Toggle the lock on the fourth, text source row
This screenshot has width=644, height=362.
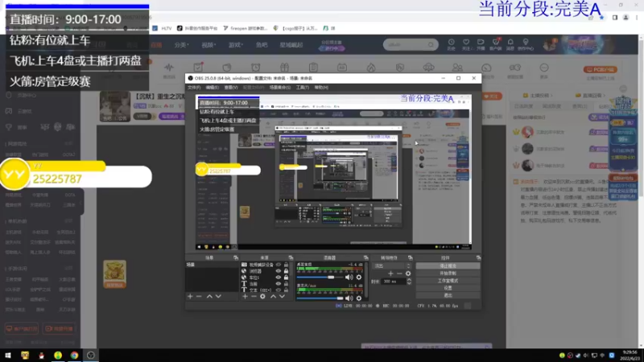(286, 284)
